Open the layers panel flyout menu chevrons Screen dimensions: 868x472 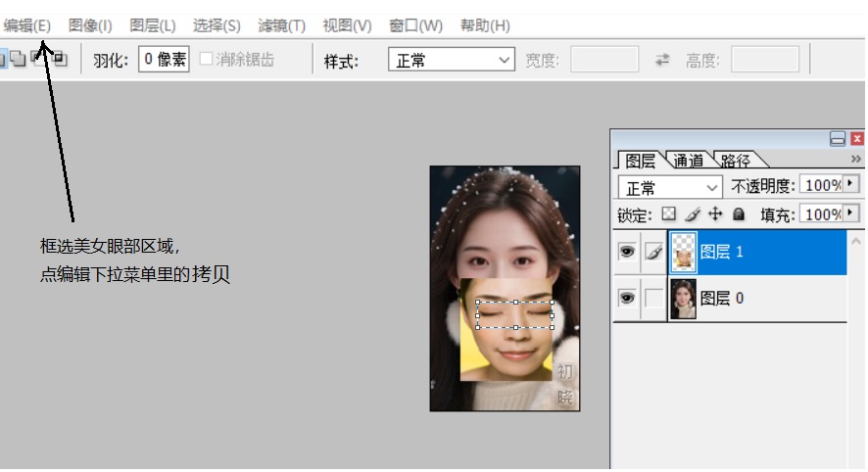[x=855, y=160]
